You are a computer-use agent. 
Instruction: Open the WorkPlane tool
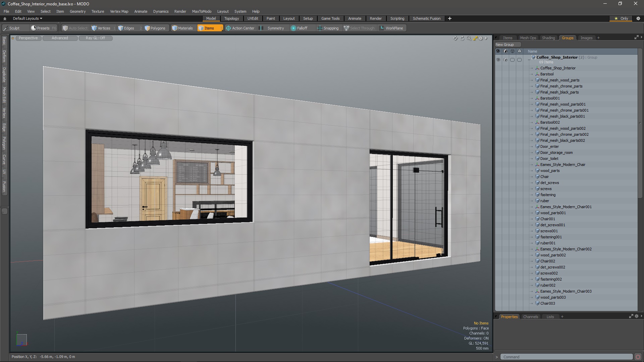pos(391,28)
